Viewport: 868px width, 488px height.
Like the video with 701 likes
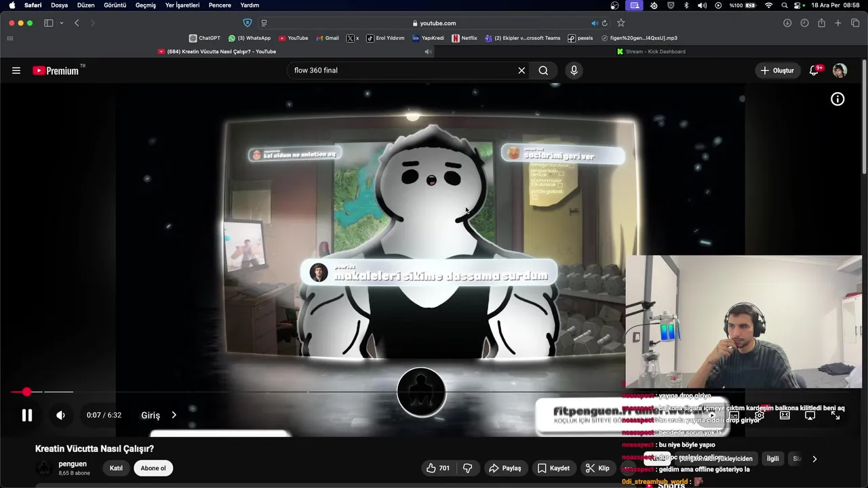[x=437, y=468]
